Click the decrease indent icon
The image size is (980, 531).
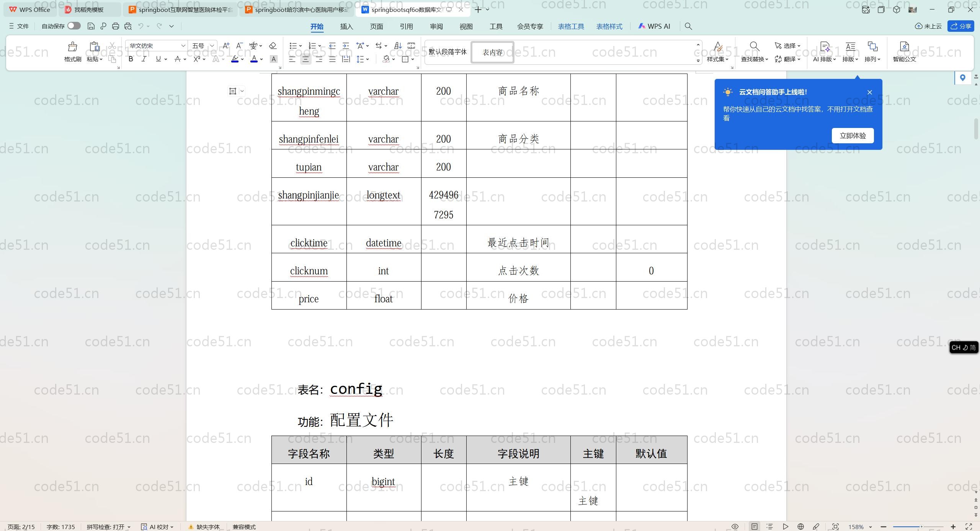(332, 46)
